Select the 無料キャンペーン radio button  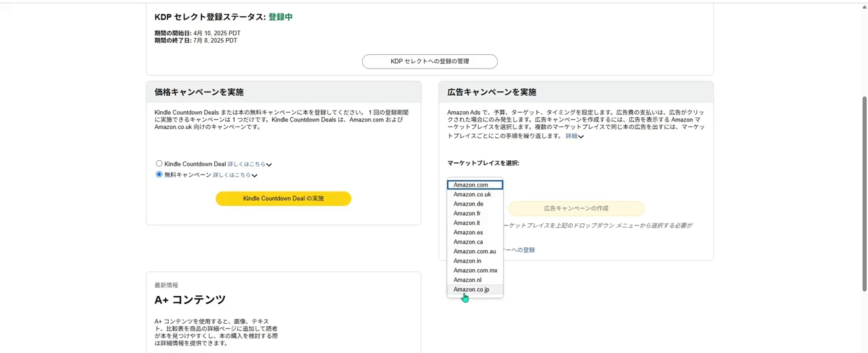(159, 174)
